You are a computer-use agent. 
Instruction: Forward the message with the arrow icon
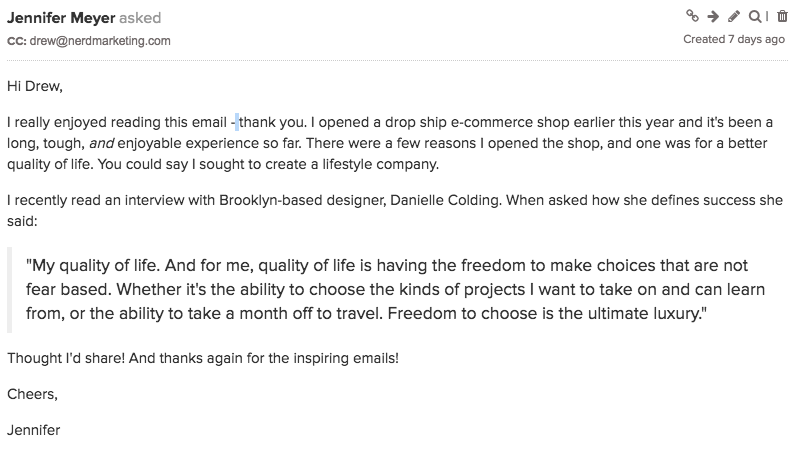click(x=713, y=17)
